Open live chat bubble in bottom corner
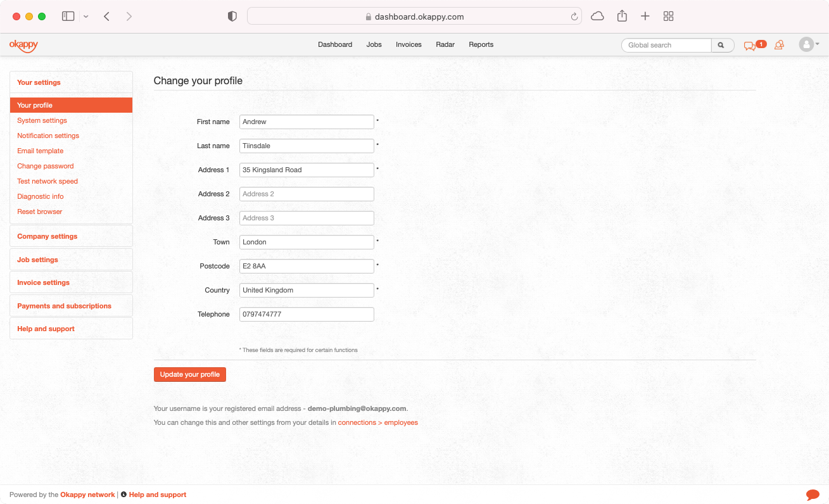829x504 pixels. pos(813,495)
